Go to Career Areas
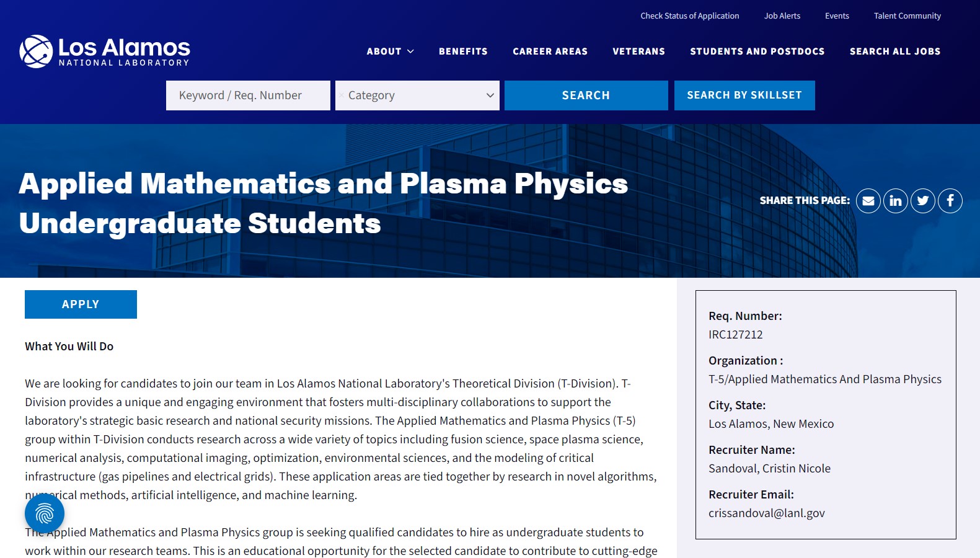The image size is (980, 558). (550, 51)
